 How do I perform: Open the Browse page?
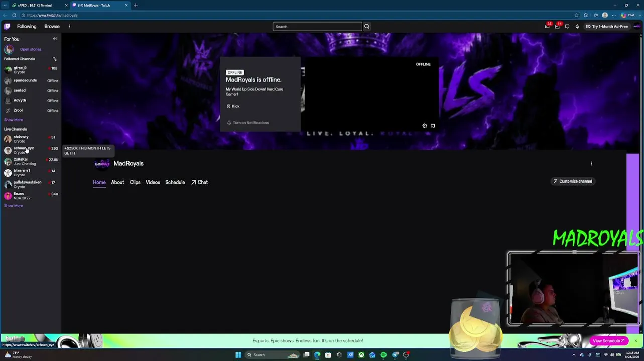pyautogui.click(x=52, y=26)
